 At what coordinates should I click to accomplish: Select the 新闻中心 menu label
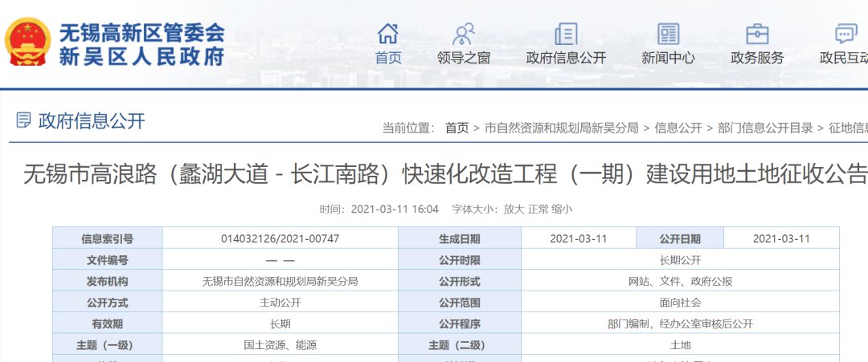tap(668, 58)
